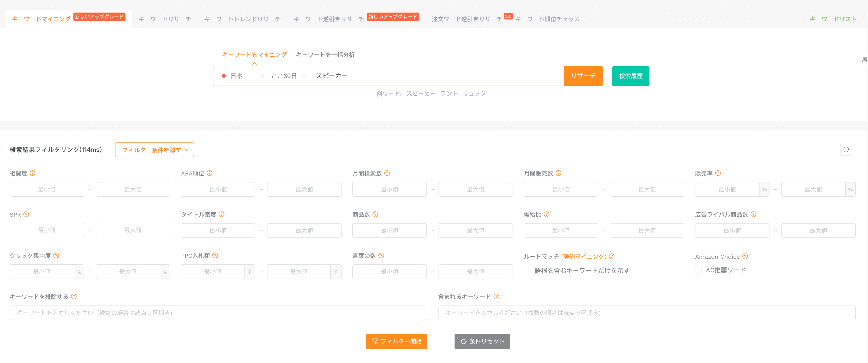Image resolution: width=868 pixels, height=363 pixels.
Task: Open キーワードトレンドリサーチ tab
Action: (x=242, y=19)
